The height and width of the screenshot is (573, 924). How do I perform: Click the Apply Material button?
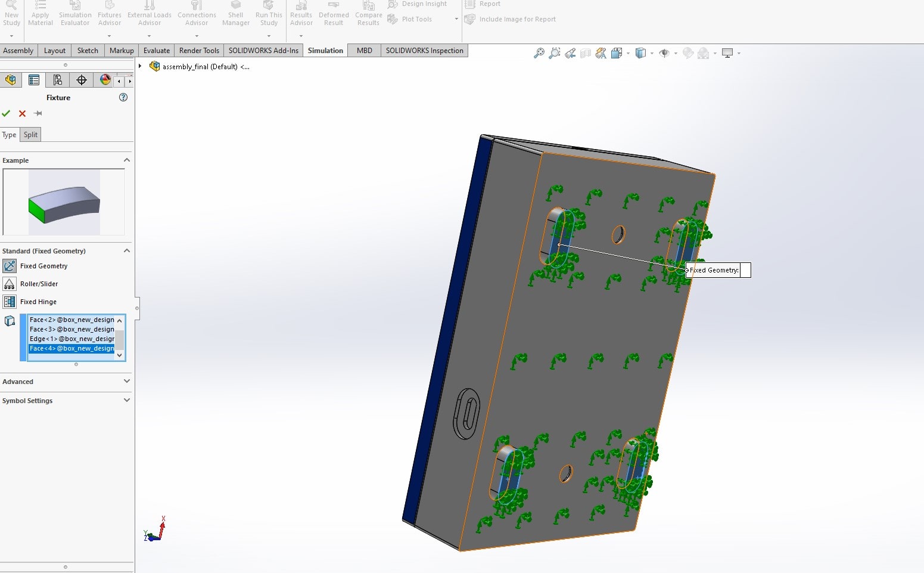[41, 14]
